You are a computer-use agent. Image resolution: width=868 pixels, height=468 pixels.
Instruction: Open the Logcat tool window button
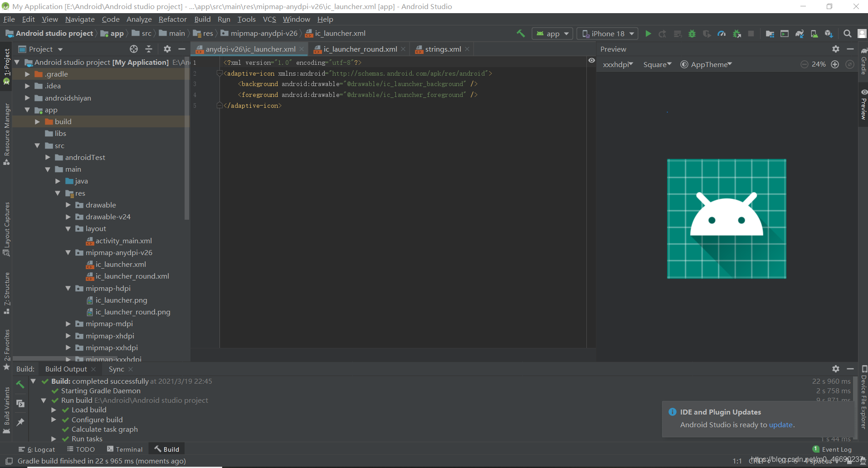click(37, 449)
